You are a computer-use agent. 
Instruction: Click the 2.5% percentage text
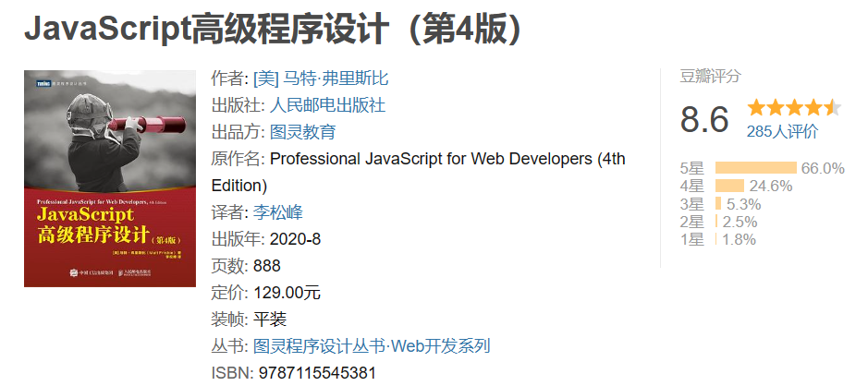coord(740,222)
